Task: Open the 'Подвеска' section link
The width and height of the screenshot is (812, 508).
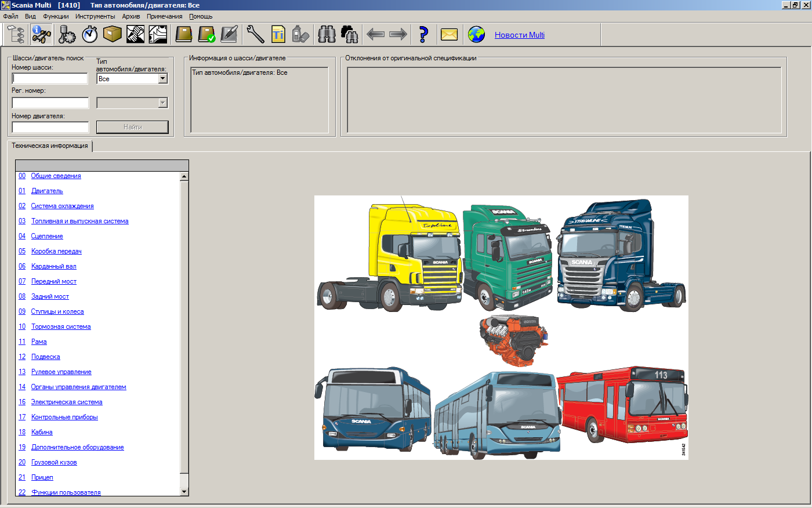Action: tap(46, 357)
